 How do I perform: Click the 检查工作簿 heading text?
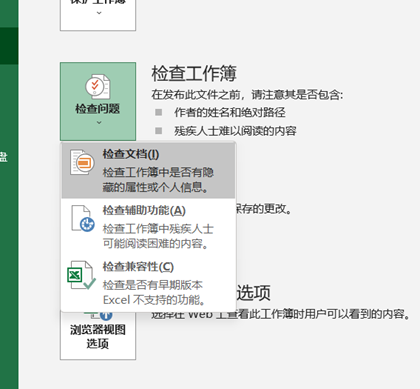point(194,74)
